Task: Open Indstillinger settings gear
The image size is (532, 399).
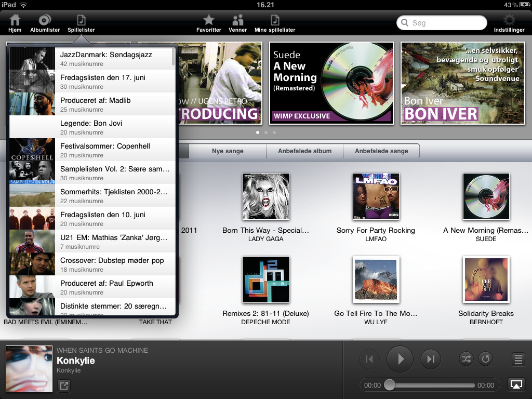Action: pos(509,23)
